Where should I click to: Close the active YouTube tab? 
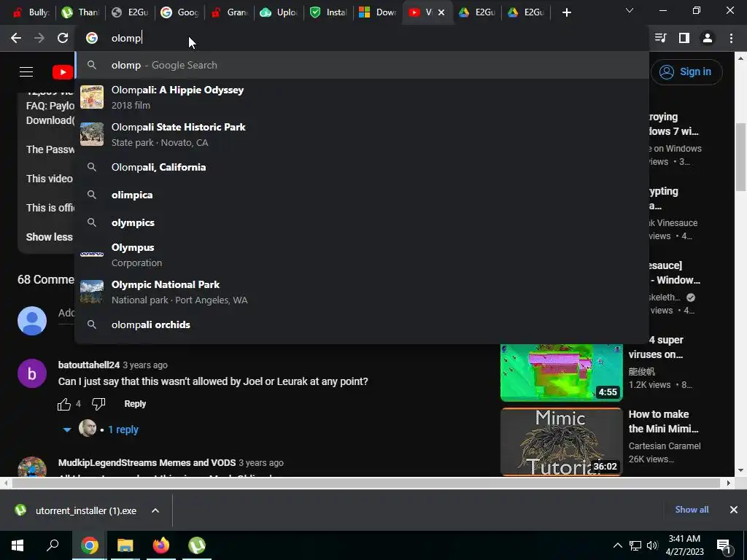coord(441,12)
